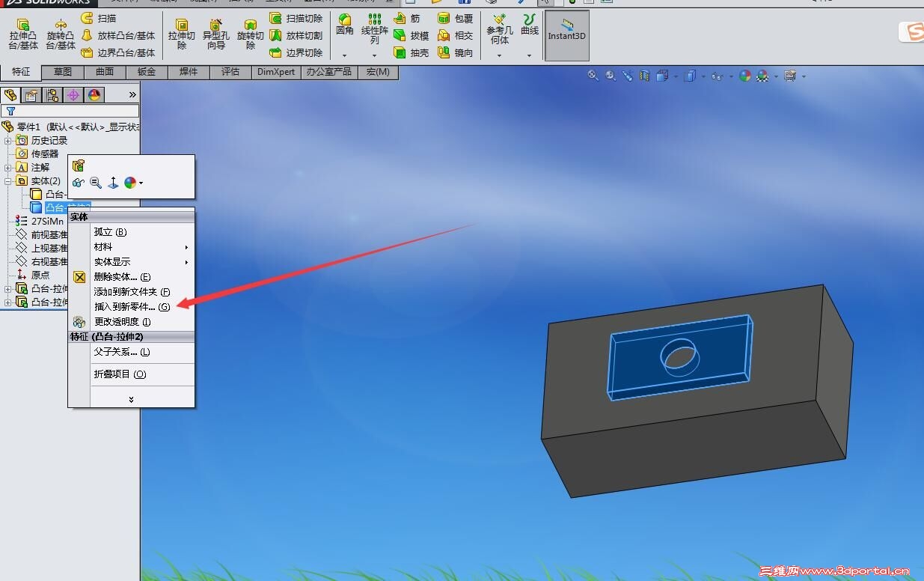Open the 线性阵列 pattern dropdown arrow
Viewport: 924px width, 581px height.
click(374, 55)
